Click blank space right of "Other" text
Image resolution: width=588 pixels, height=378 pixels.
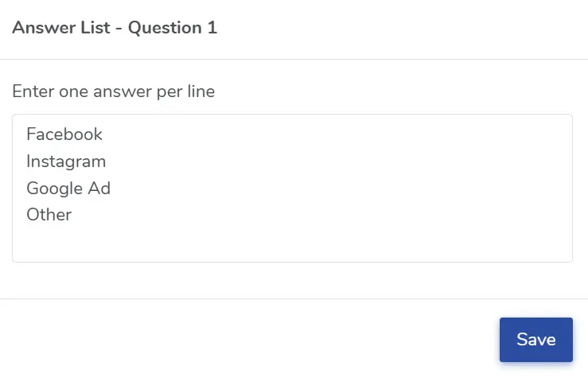pyautogui.click(x=318, y=215)
